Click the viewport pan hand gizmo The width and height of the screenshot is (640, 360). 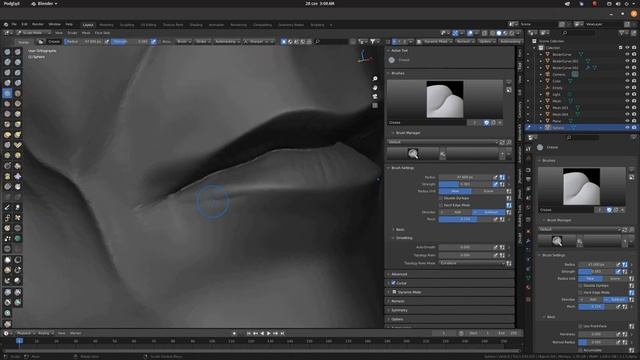375,88
